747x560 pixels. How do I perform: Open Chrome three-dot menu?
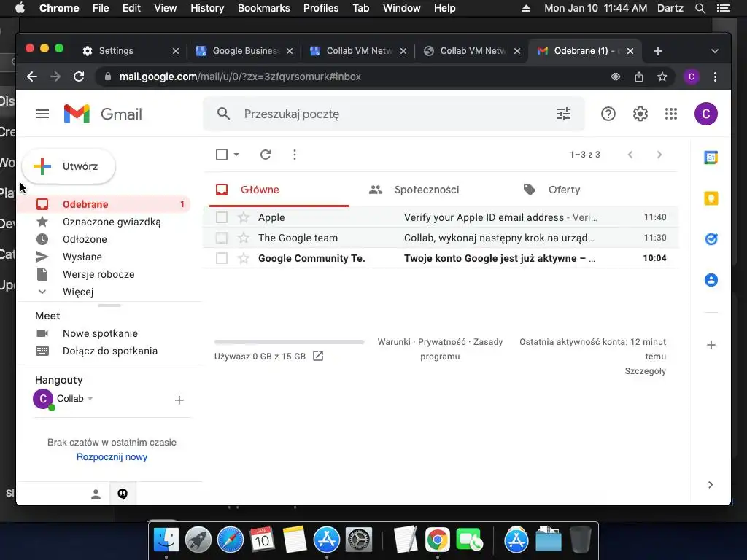[x=715, y=77]
